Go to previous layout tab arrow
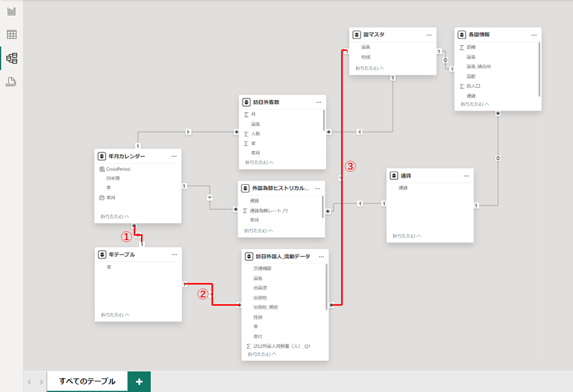The height and width of the screenshot is (392, 573). click(29, 382)
